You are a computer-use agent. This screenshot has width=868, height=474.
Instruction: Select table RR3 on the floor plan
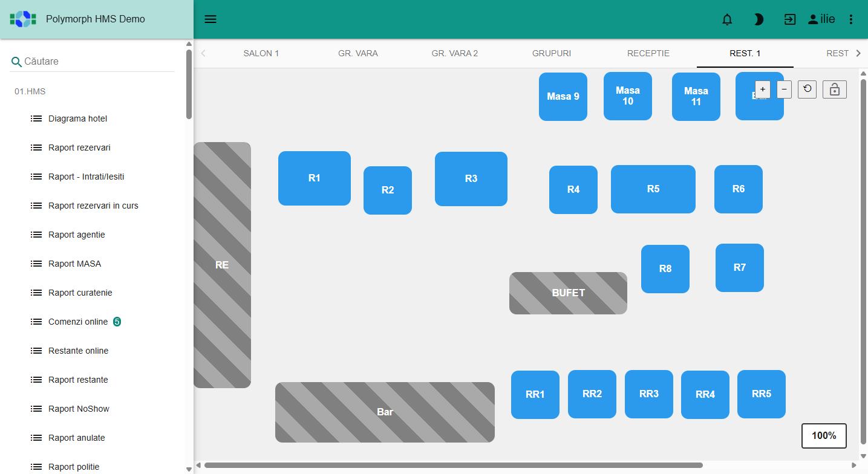[649, 394]
